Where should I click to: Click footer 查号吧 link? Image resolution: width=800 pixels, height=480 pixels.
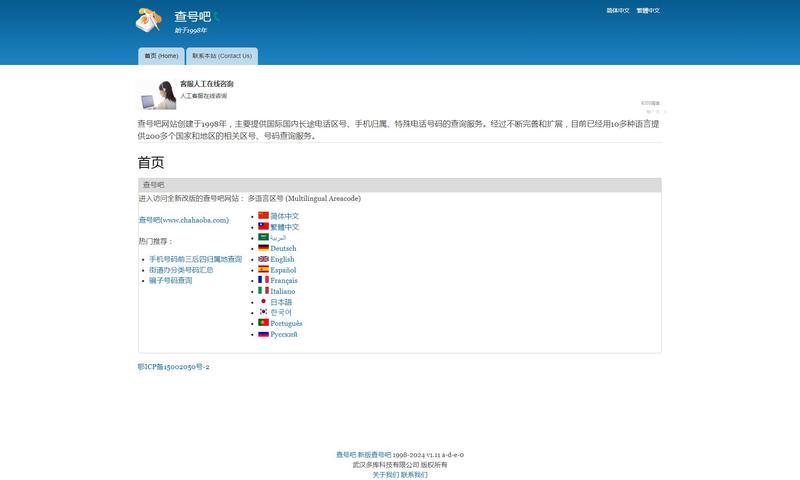pos(345,454)
